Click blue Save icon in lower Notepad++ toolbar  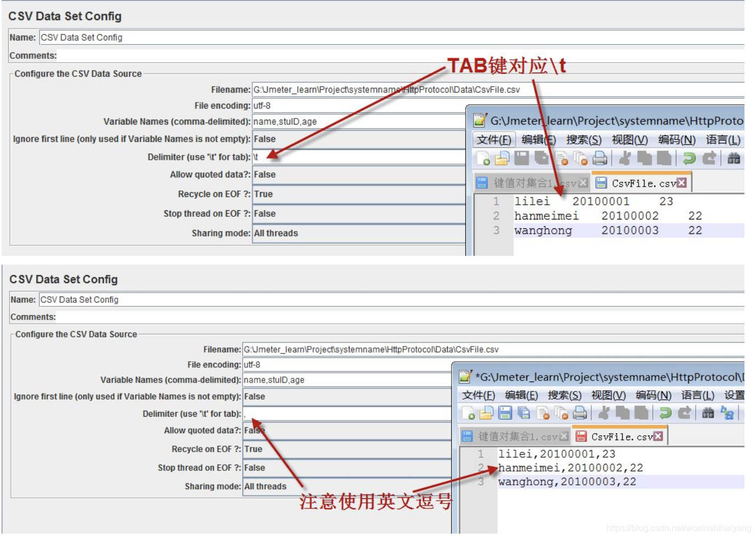click(505, 413)
